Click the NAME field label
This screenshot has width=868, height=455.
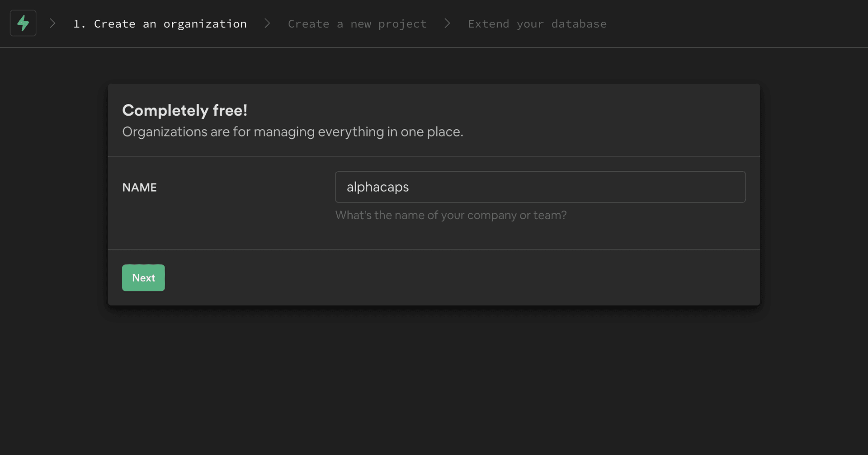pyautogui.click(x=139, y=187)
